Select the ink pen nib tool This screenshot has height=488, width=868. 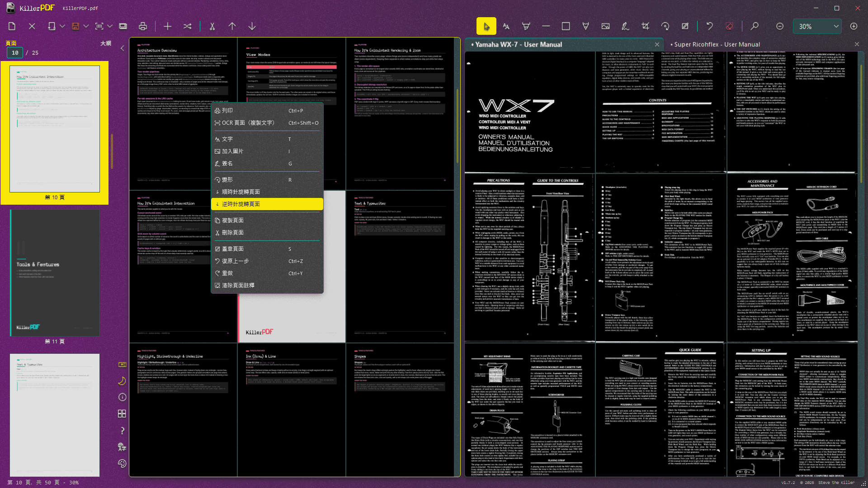[x=585, y=26]
